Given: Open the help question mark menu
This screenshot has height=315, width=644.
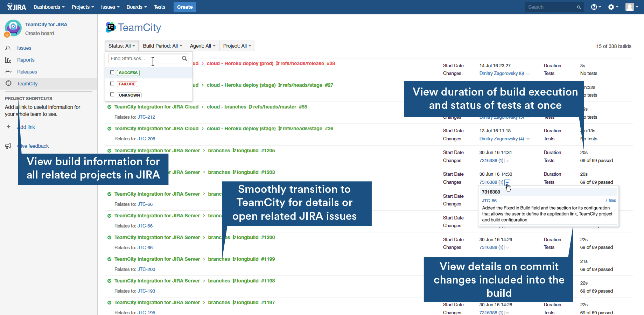Looking at the screenshot, I should (x=596, y=7).
